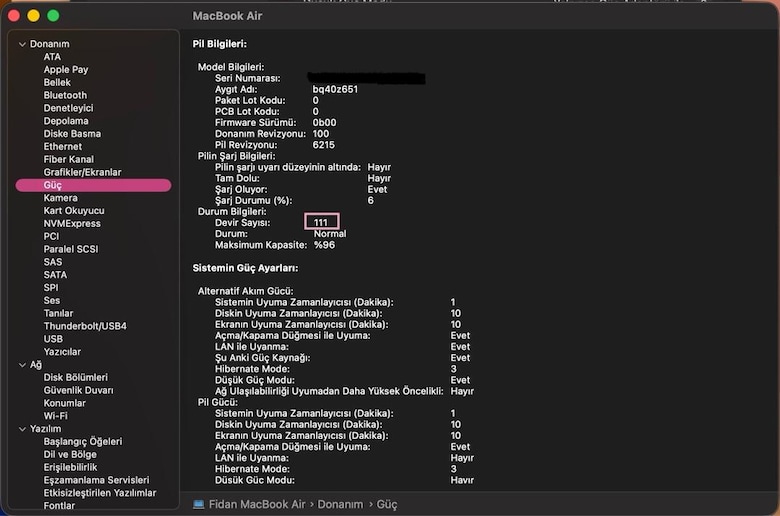Select Etkisizleştirilen Yazılımlar item
This screenshot has height=516, width=780.
pyautogui.click(x=100, y=493)
